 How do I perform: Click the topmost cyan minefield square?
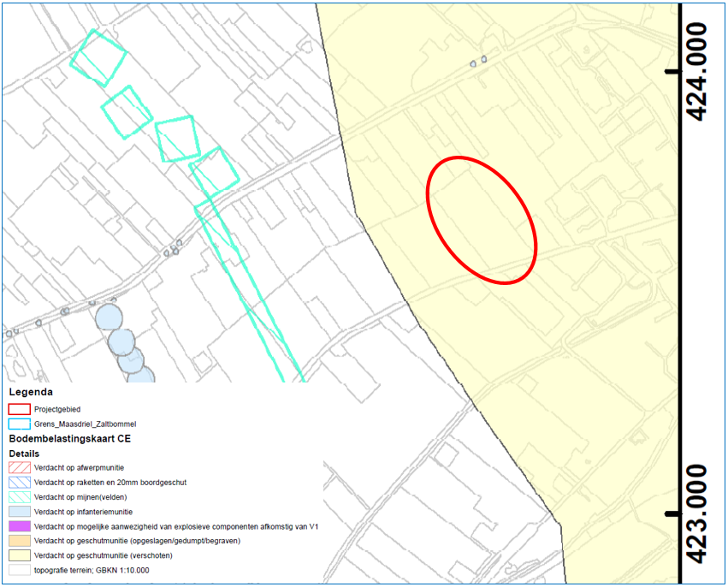98,58
